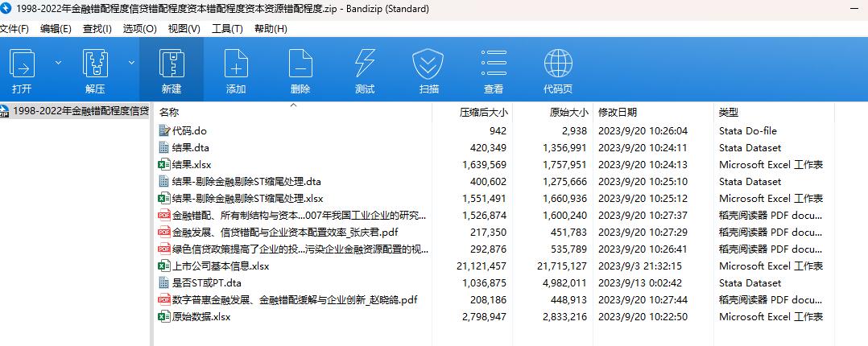868x346 pixels.
Task: Click the sort direction arrow above the 名称 column
Action: pyautogui.click(x=293, y=105)
